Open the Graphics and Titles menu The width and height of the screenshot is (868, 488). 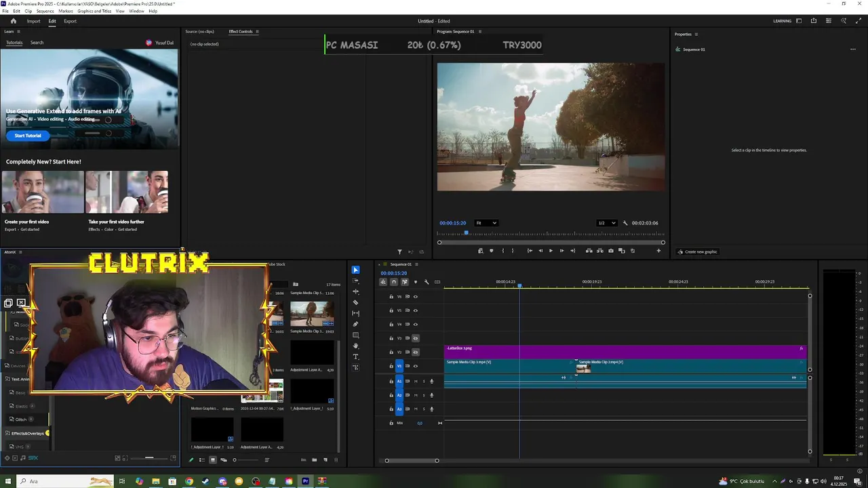coord(94,11)
